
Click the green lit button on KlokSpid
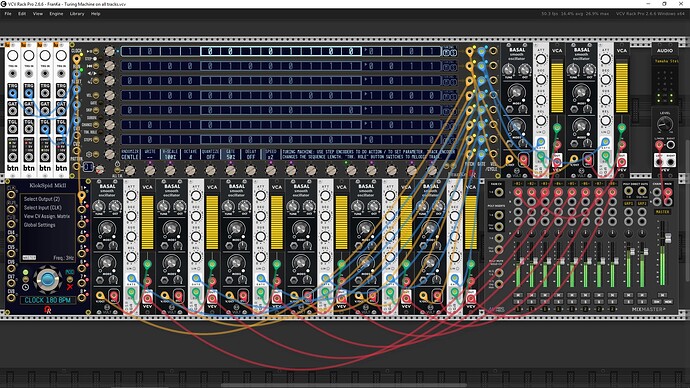(26, 272)
